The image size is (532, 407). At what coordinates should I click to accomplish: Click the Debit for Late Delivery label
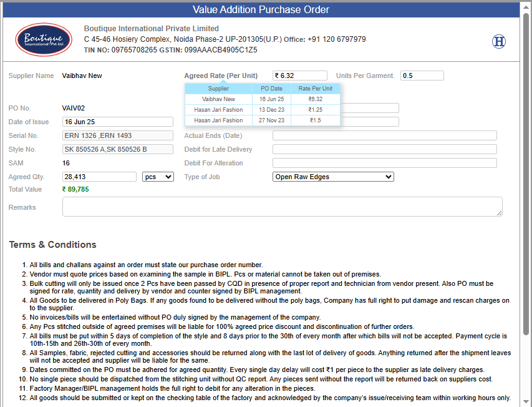pos(218,149)
